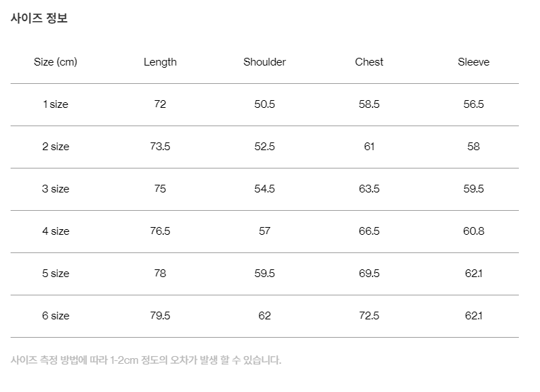Click the "사이즈 정보" heading
Screen dimensions: 540x392
pyautogui.click(x=39, y=19)
